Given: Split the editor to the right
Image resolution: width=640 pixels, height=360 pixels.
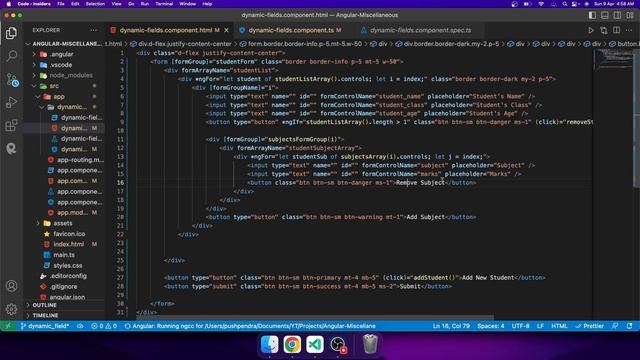Looking at the screenshot, I should 616,30.
